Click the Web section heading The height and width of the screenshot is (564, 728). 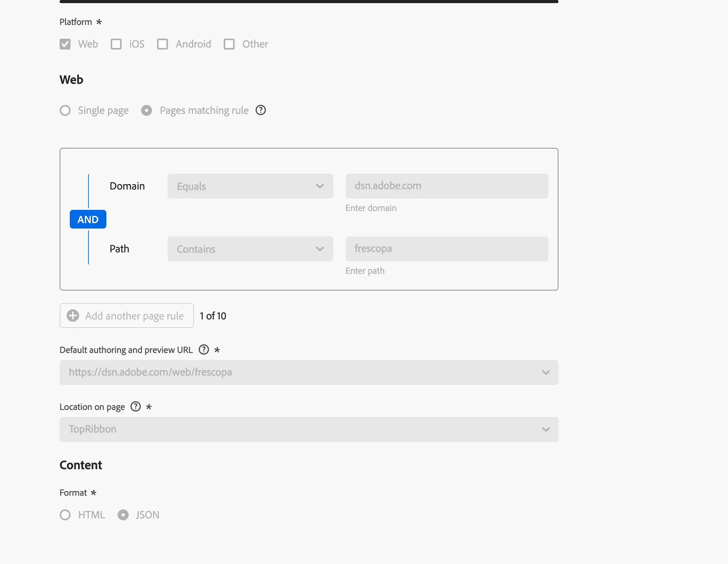71,80
